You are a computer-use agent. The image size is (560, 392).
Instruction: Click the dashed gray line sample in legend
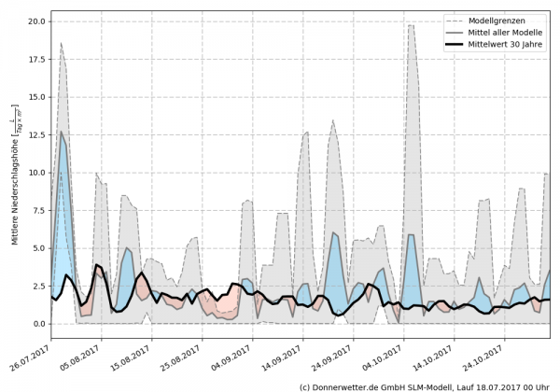[456, 19]
